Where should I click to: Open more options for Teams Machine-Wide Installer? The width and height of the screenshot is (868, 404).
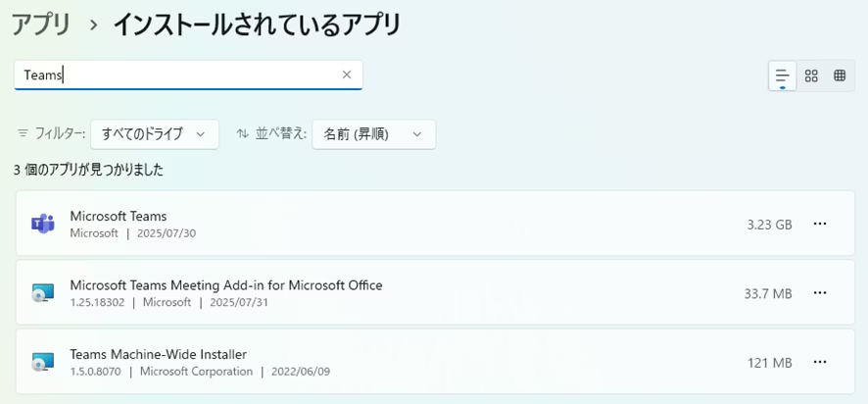820,362
